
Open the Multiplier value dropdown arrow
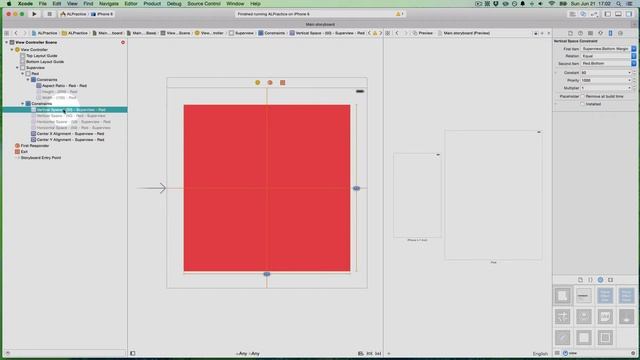point(629,88)
